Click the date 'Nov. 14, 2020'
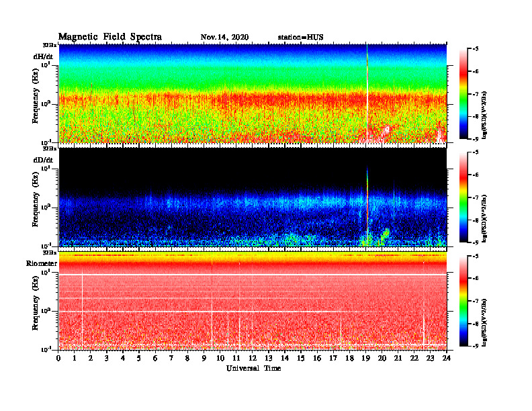 click(224, 38)
